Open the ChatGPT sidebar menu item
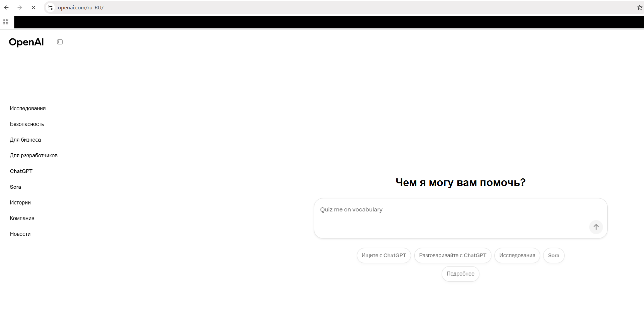The height and width of the screenshot is (328, 644). click(21, 171)
